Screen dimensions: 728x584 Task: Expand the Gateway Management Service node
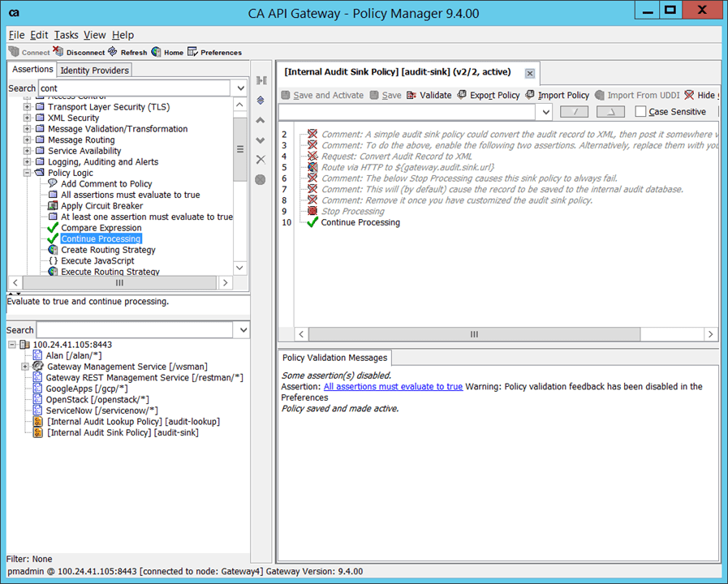point(26,367)
